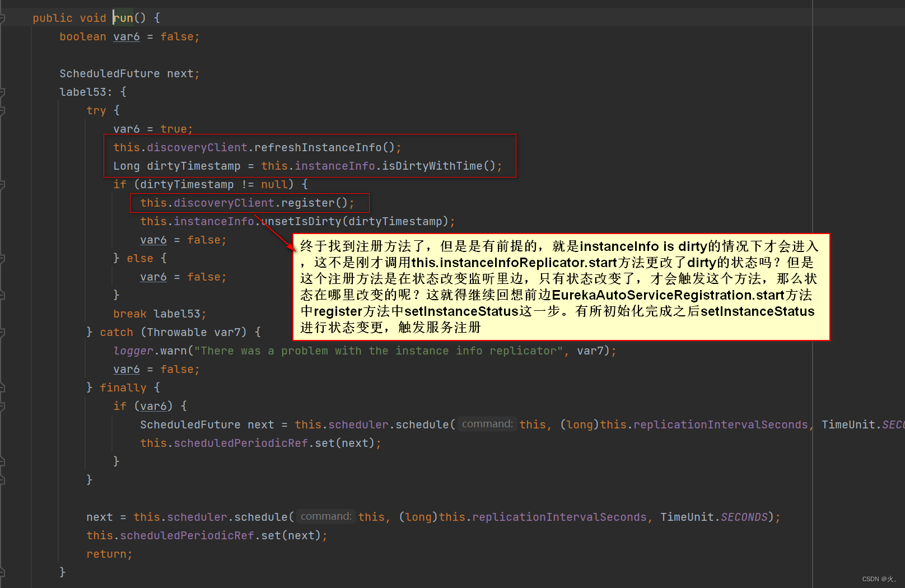Click the true value in var6 = true
Image resolution: width=905 pixels, height=588 pixels.
[x=174, y=129]
